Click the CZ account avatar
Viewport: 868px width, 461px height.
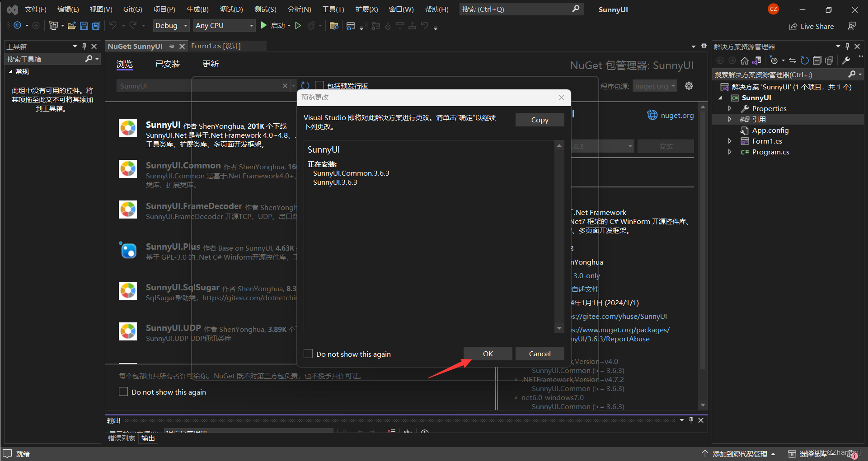pyautogui.click(x=773, y=9)
